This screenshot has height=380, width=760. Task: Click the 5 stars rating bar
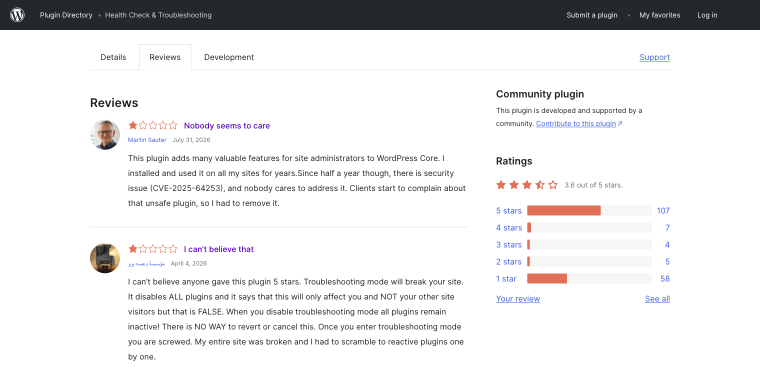(589, 211)
